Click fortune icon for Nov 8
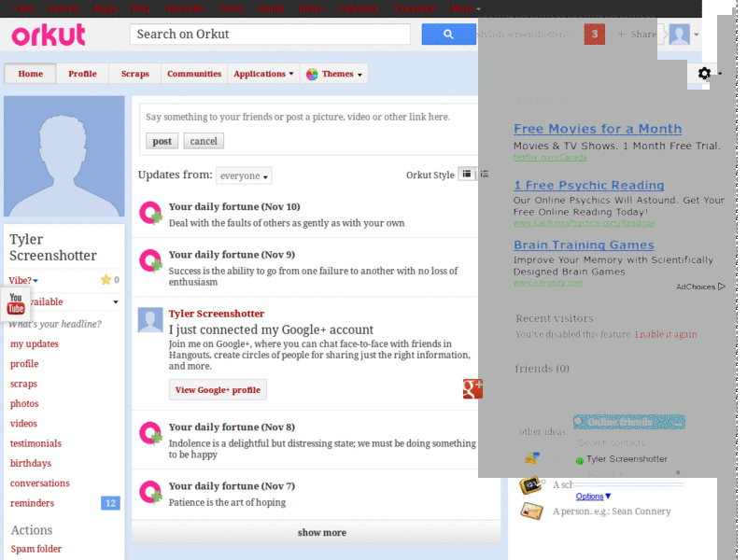The image size is (747, 560). (150, 433)
